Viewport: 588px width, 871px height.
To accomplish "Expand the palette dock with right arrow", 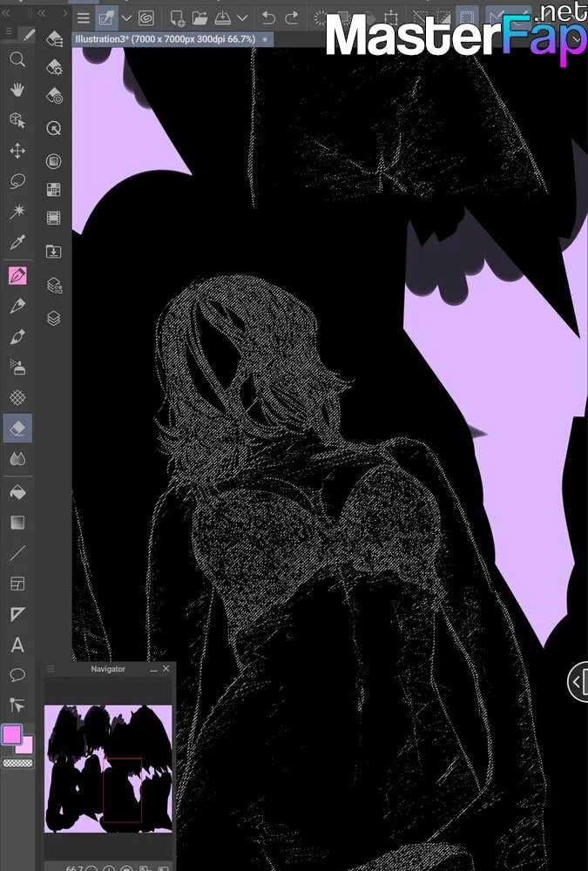I will [64, 13].
